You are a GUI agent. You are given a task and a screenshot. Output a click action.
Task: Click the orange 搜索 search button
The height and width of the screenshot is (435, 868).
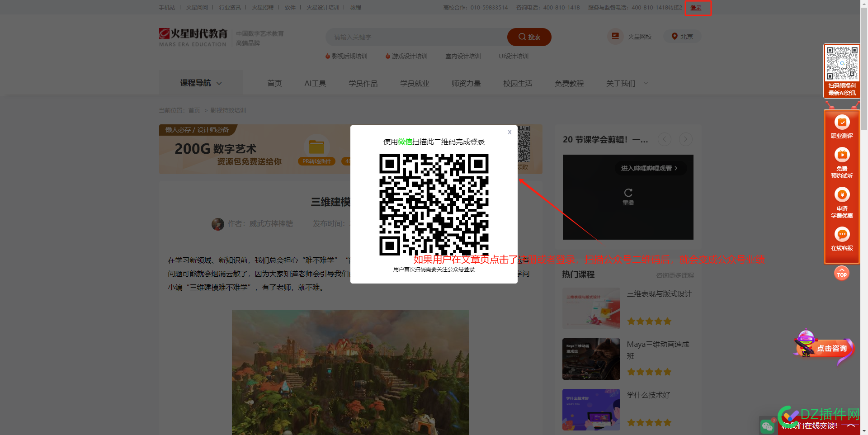point(529,37)
